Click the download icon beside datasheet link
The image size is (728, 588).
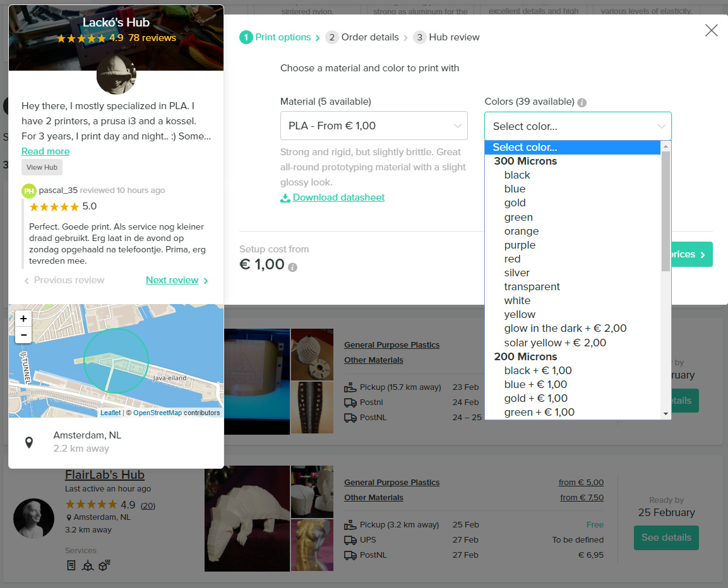tap(285, 197)
